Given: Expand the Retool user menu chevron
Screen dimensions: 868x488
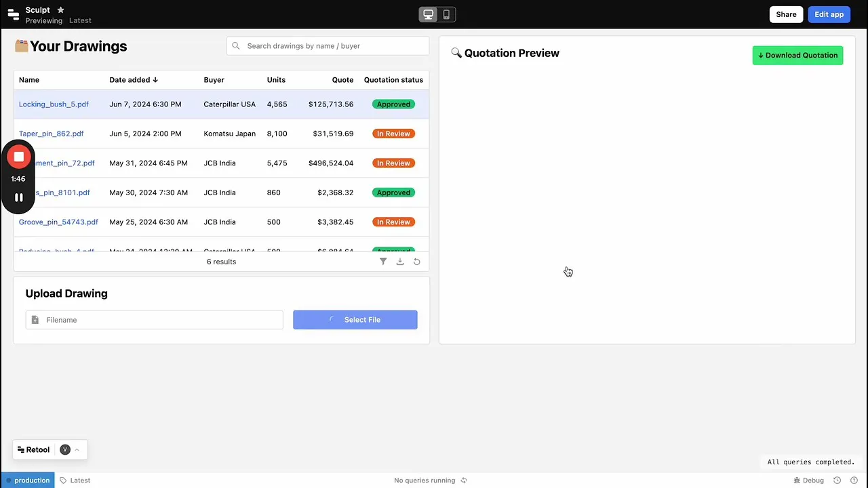Looking at the screenshot, I should tap(77, 449).
